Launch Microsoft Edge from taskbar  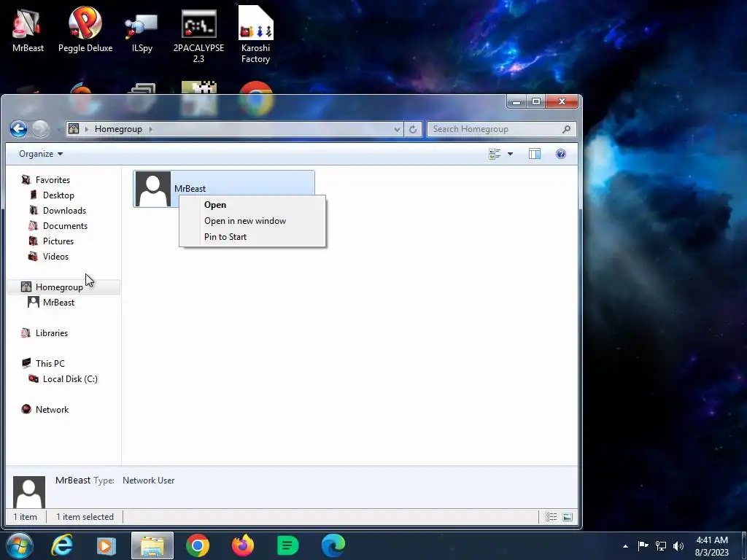point(333,545)
